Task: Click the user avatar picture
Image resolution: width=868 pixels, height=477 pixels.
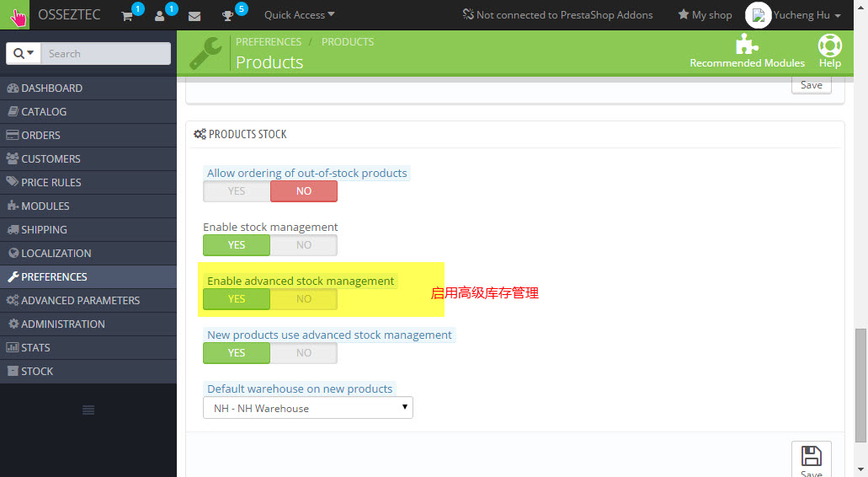Action: (x=759, y=15)
